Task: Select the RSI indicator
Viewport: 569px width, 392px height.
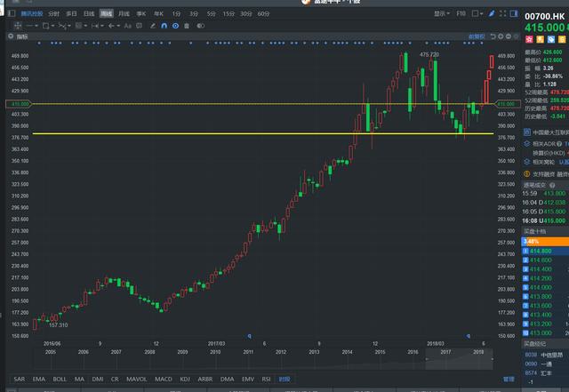Action: pos(266,379)
